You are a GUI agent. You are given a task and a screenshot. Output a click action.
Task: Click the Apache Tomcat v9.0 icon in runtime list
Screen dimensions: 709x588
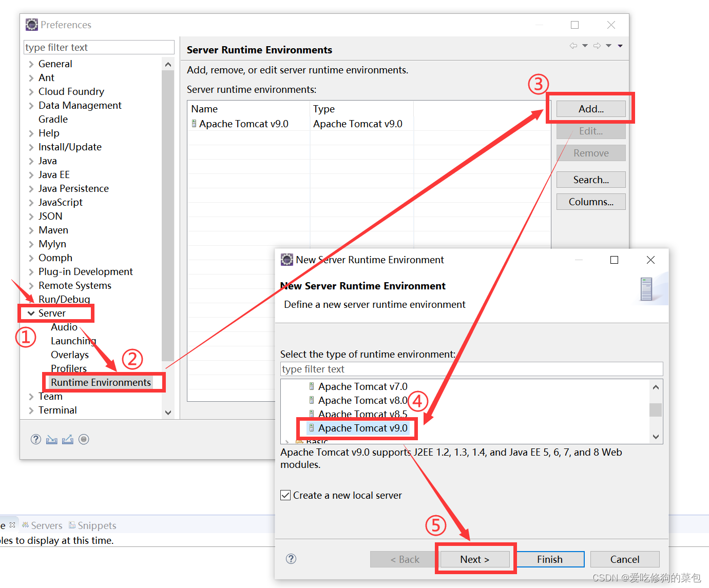(312, 428)
